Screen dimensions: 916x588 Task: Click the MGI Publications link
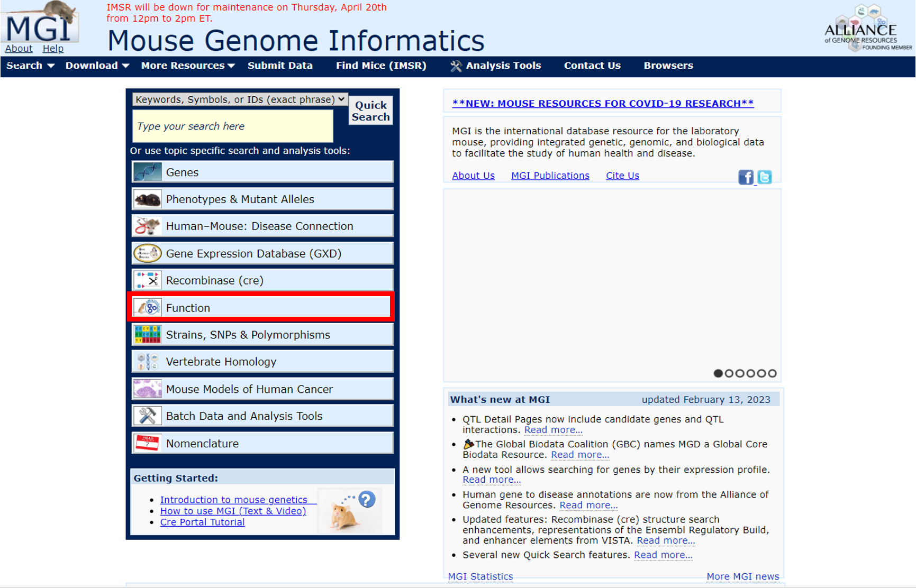550,176
